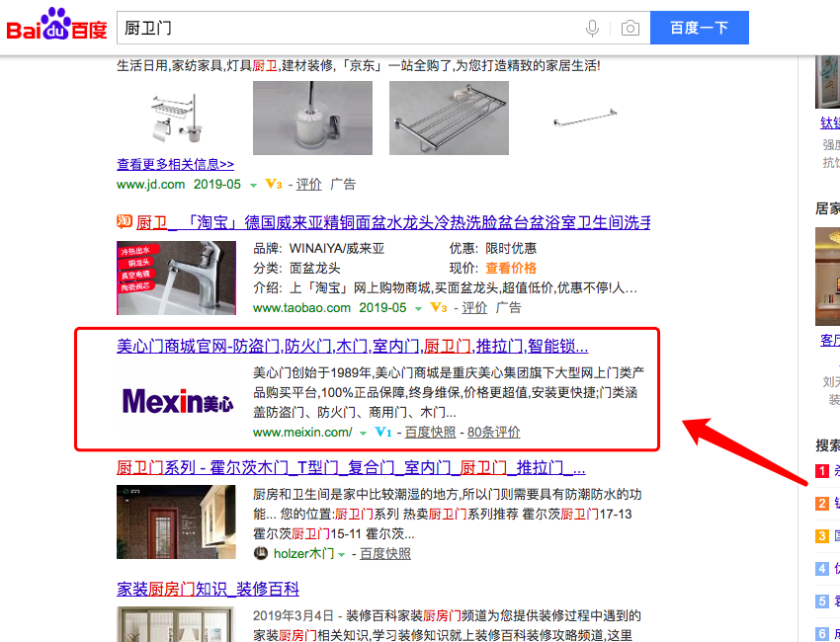Image resolution: width=840 pixels, height=642 pixels.
Task: Open 查看更多相关信息>> link
Action: pyautogui.click(x=175, y=164)
